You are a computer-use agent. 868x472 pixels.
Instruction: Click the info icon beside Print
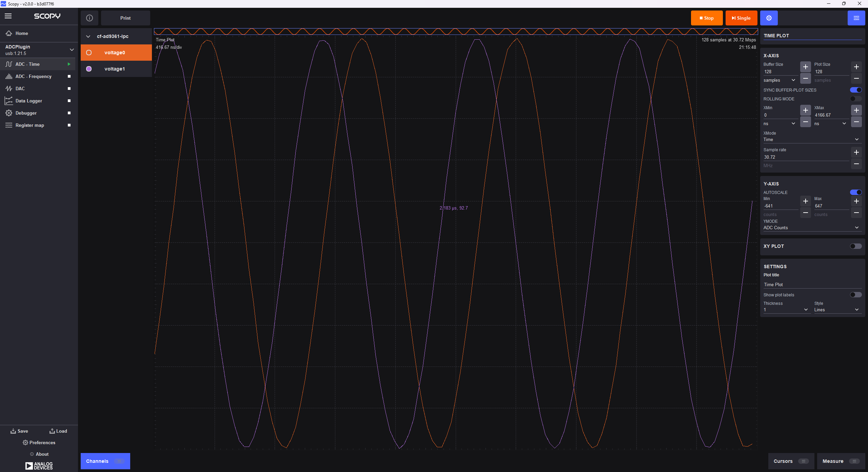point(90,18)
